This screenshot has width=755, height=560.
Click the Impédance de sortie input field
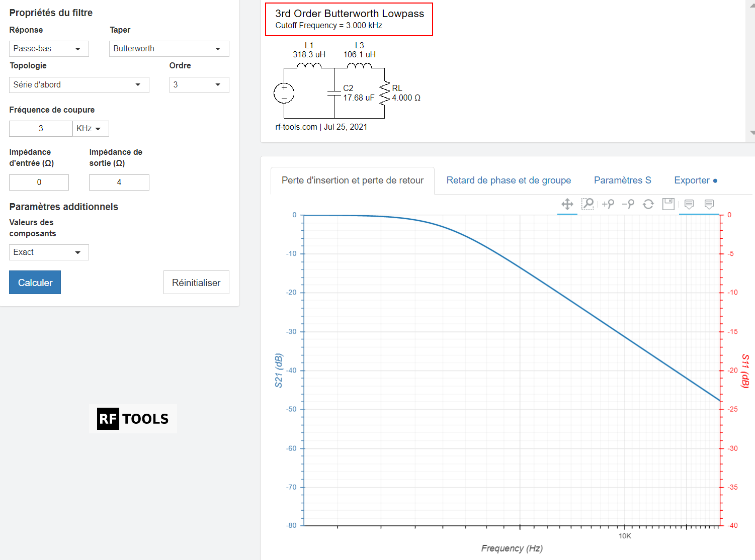pyautogui.click(x=119, y=182)
